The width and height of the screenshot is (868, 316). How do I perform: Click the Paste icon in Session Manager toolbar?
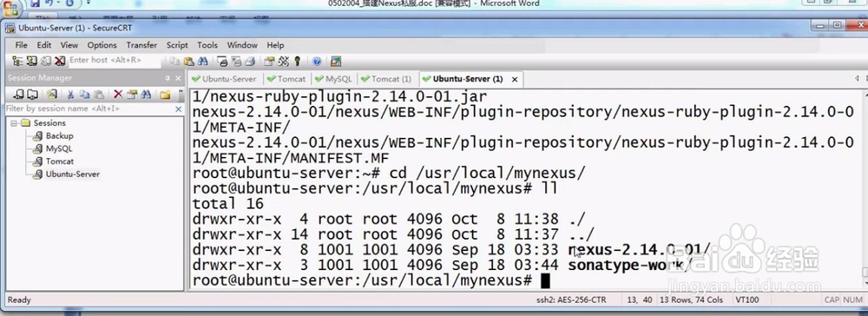coord(99,94)
